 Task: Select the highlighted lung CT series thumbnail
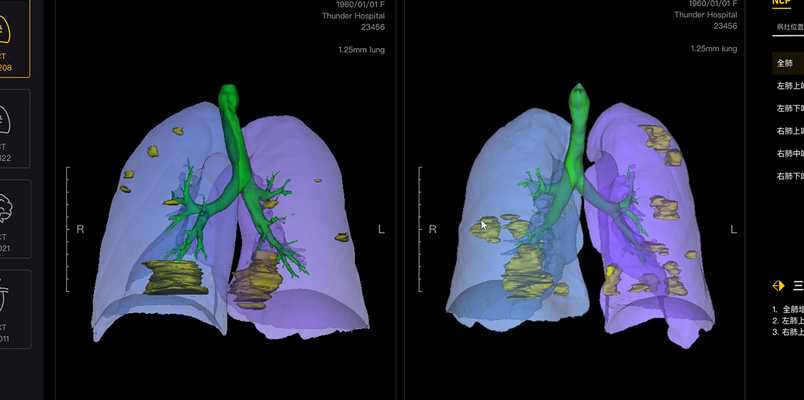pyautogui.click(x=14, y=40)
